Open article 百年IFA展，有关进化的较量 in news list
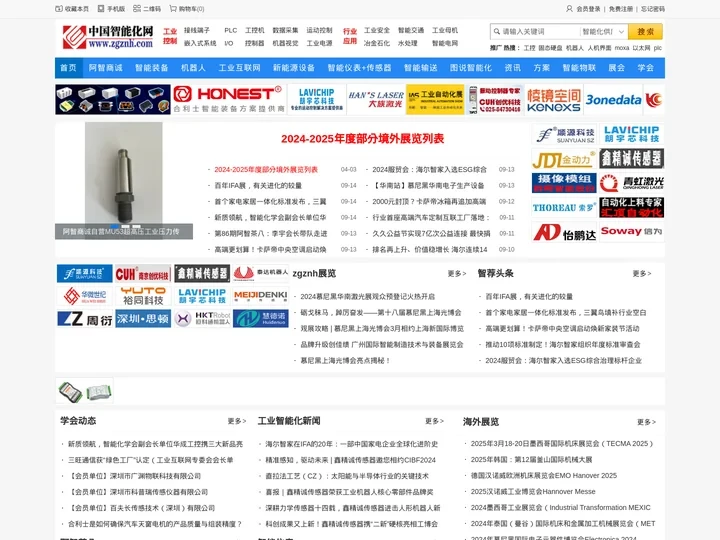Image resolution: width=720 pixels, height=540 pixels. [258, 186]
